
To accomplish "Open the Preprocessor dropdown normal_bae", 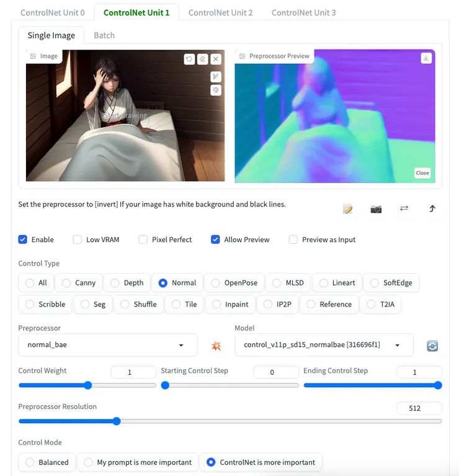I will click(108, 345).
